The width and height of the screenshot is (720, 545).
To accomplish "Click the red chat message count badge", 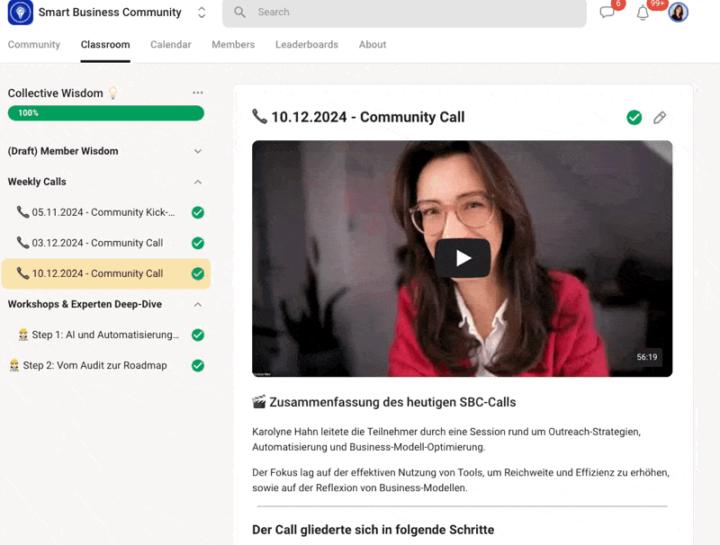I will pos(618,4).
